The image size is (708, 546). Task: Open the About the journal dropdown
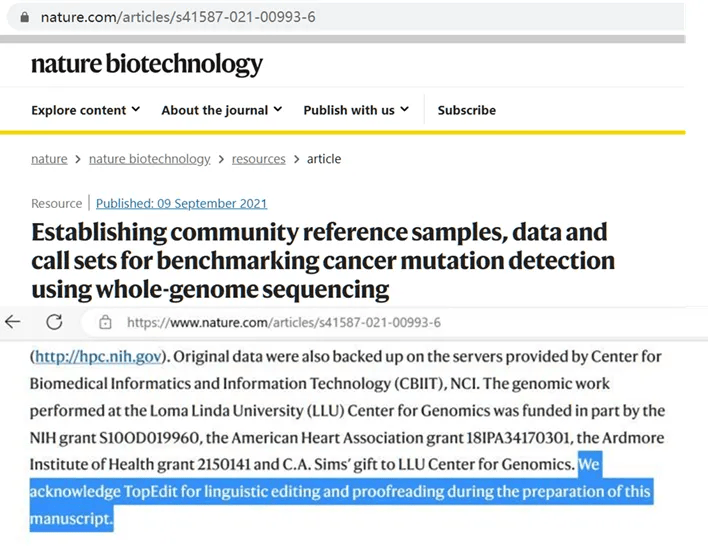point(221,110)
